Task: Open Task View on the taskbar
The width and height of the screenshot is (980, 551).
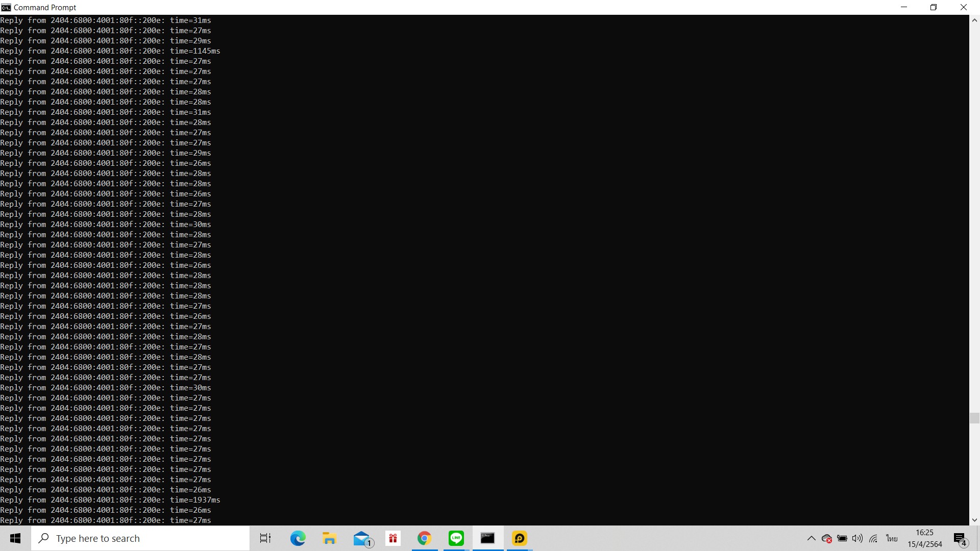Action: (265, 538)
